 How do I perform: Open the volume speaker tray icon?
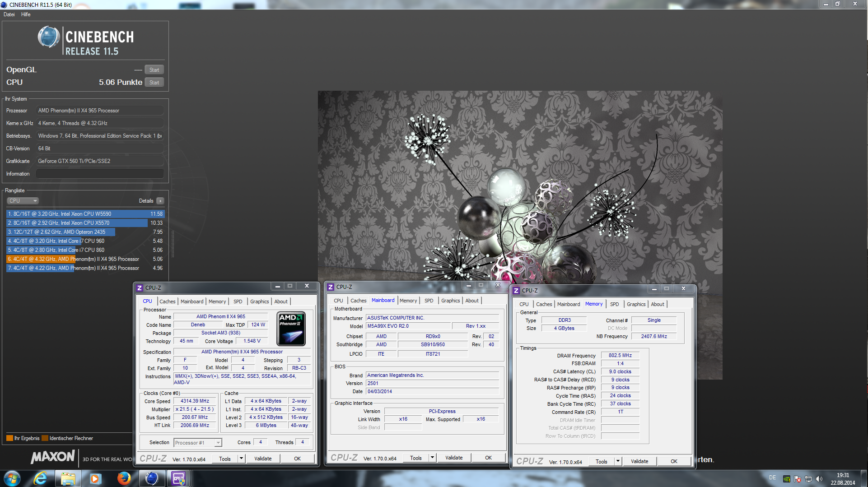point(819,479)
